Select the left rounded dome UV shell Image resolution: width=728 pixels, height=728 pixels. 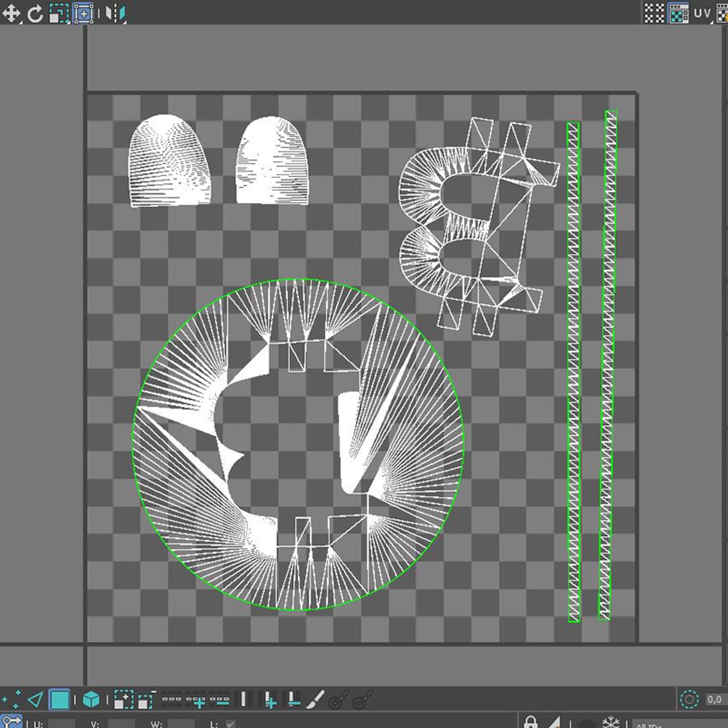(x=169, y=160)
